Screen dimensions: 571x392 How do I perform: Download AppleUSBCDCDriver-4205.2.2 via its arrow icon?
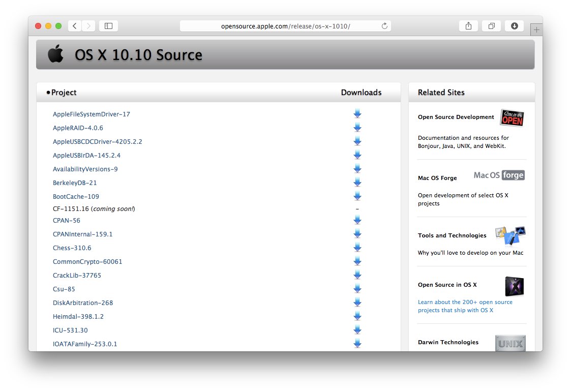[x=357, y=141]
